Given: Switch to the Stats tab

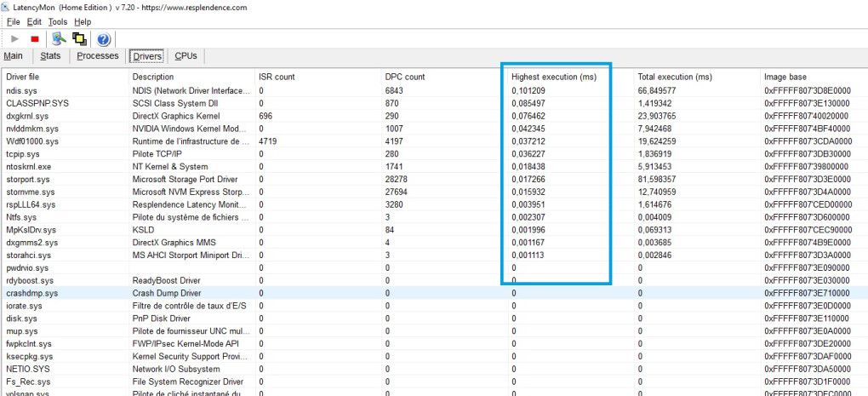Looking at the screenshot, I should tap(50, 56).
